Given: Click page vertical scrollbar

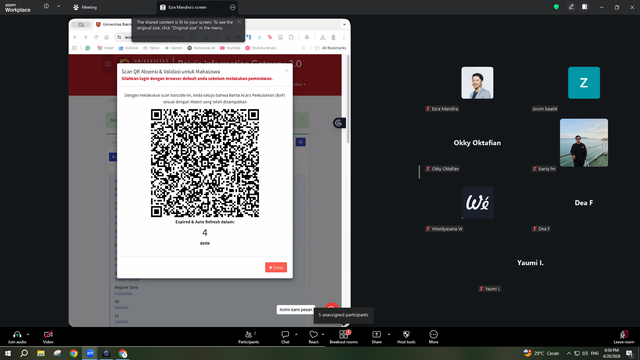Looking at the screenshot, I should (348, 98).
